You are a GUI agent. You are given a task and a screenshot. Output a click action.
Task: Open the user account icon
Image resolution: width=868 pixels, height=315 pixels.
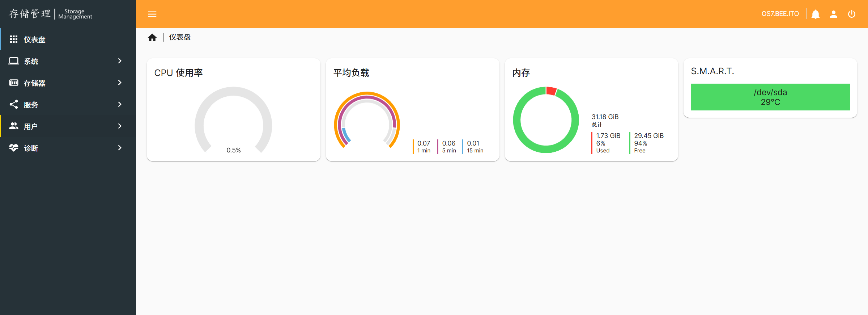833,14
